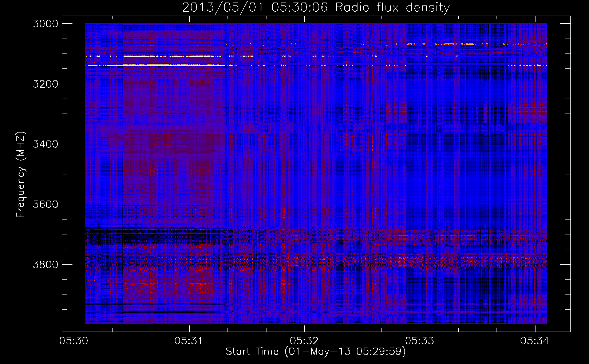The image size is (589, 364).
Task: Click the 3600 frequency axis label
Action: click(x=46, y=204)
